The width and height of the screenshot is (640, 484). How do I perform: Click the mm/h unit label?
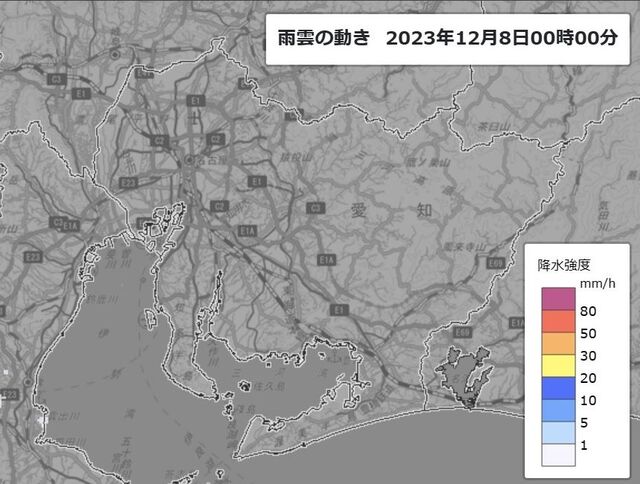pos(598,283)
